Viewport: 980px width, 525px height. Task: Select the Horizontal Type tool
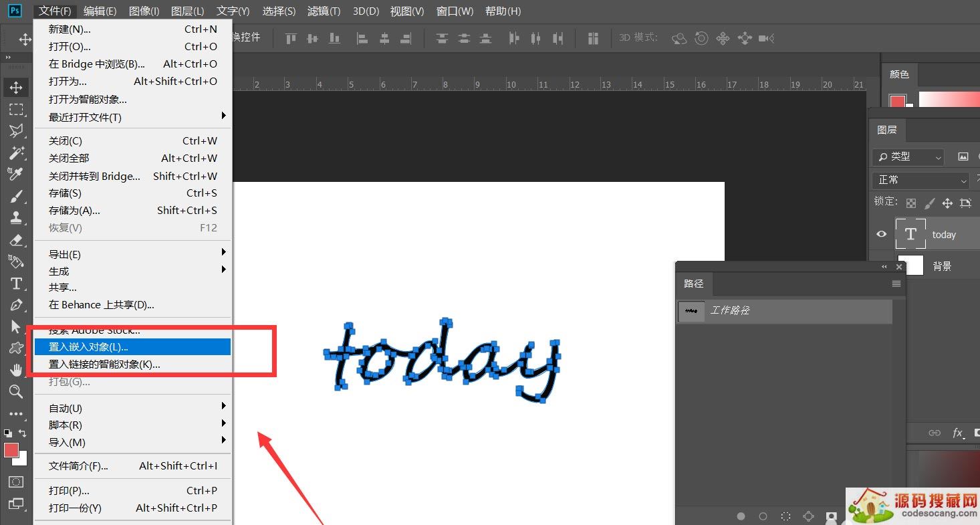pyautogui.click(x=16, y=283)
